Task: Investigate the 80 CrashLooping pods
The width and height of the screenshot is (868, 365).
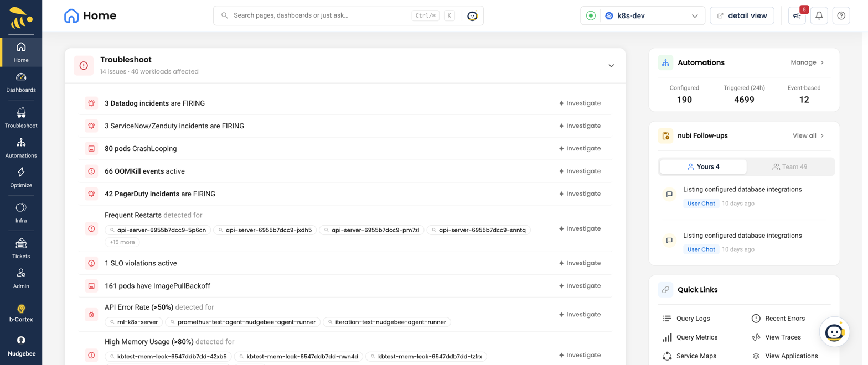Action: point(580,148)
